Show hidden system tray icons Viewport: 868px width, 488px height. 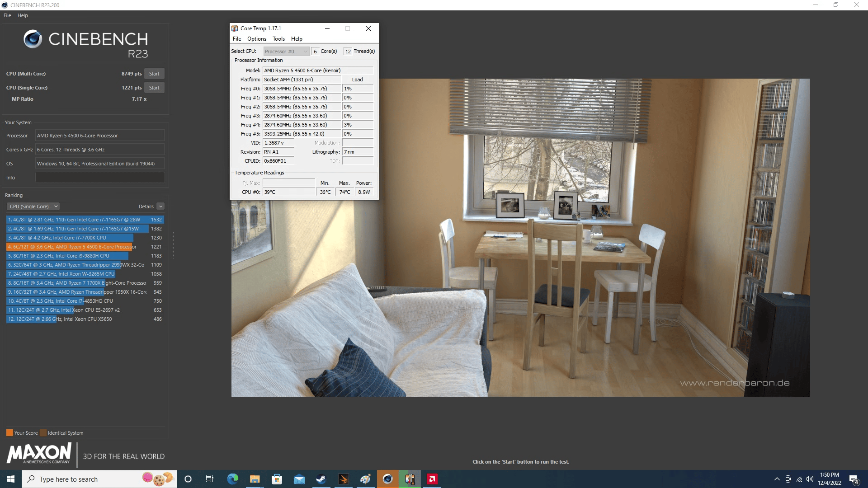[x=777, y=479]
